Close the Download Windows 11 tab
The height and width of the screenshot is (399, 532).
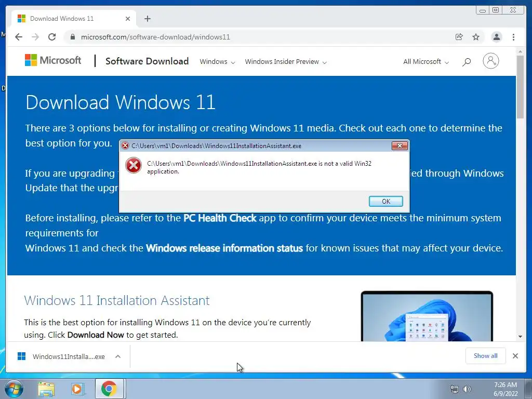coord(128,19)
